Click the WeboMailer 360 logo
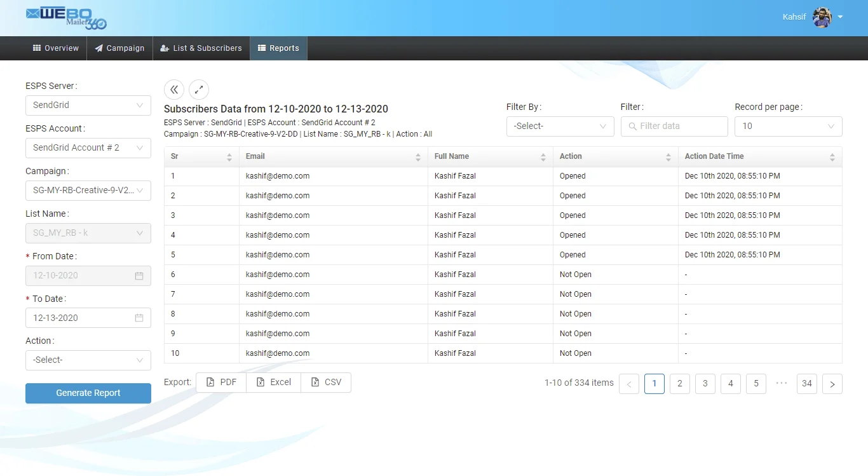 point(66,18)
